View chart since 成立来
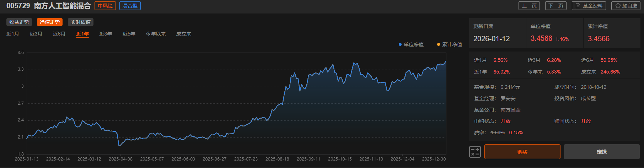This screenshot has height=168, width=644. pyautogui.click(x=184, y=34)
